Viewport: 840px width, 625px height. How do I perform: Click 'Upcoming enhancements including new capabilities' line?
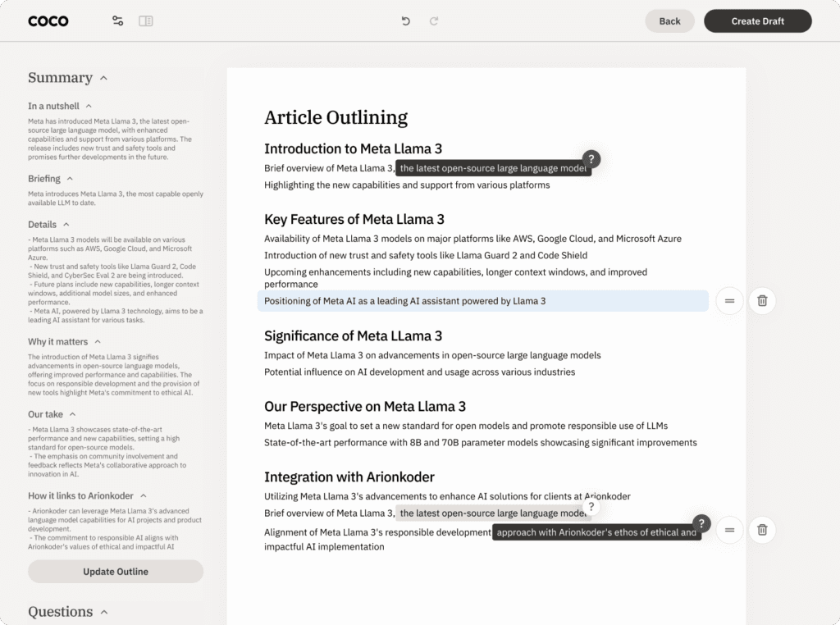[456, 278]
